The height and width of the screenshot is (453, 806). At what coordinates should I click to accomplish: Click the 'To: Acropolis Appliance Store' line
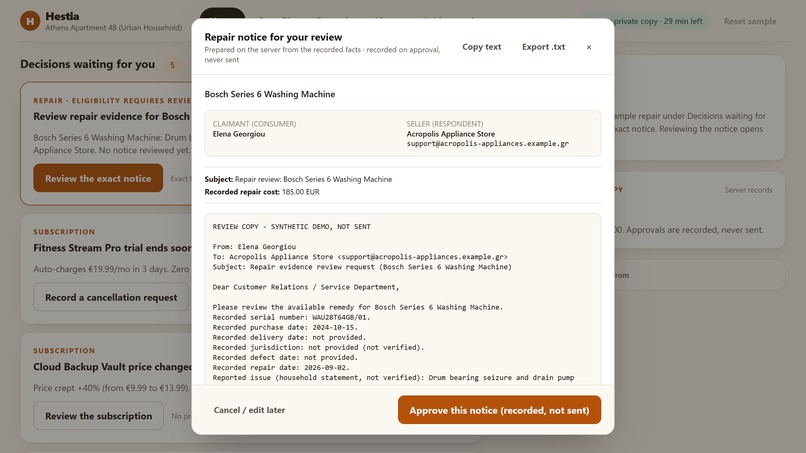360,257
